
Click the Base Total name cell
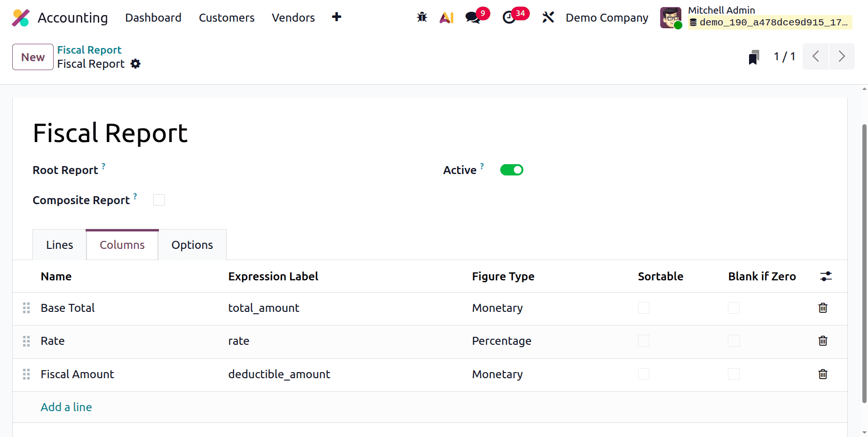(68, 308)
